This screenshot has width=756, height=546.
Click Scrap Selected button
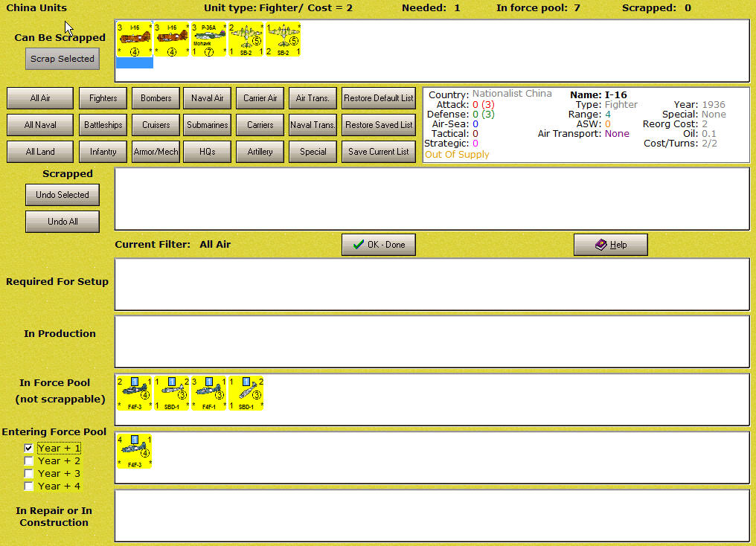click(63, 59)
